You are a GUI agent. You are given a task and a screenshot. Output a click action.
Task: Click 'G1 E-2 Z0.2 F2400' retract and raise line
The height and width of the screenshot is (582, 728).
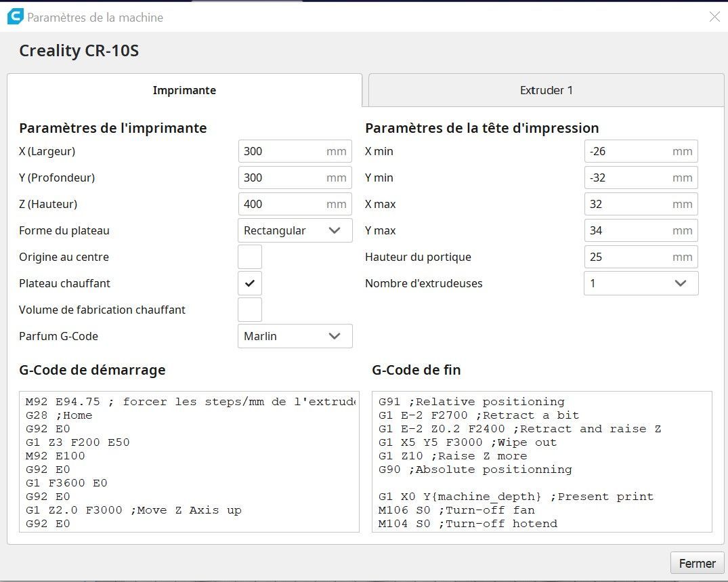coord(519,429)
